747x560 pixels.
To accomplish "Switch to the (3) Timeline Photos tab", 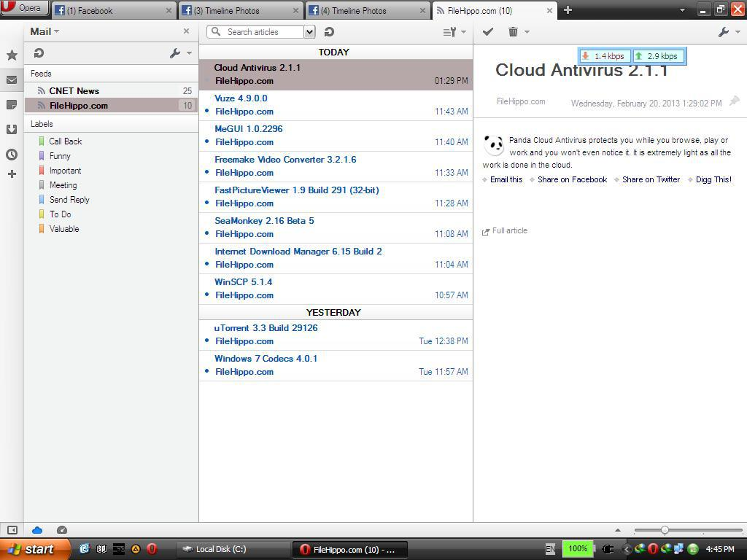I will click(x=241, y=10).
